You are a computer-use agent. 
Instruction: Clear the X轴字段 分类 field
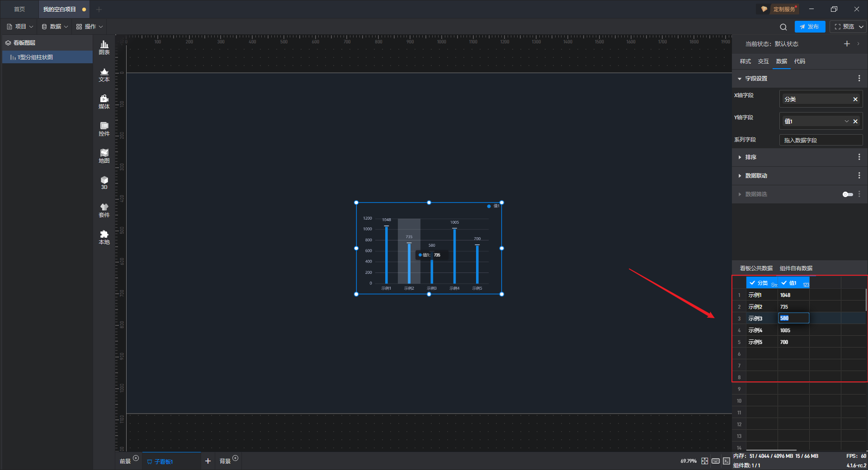click(x=855, y=99)
